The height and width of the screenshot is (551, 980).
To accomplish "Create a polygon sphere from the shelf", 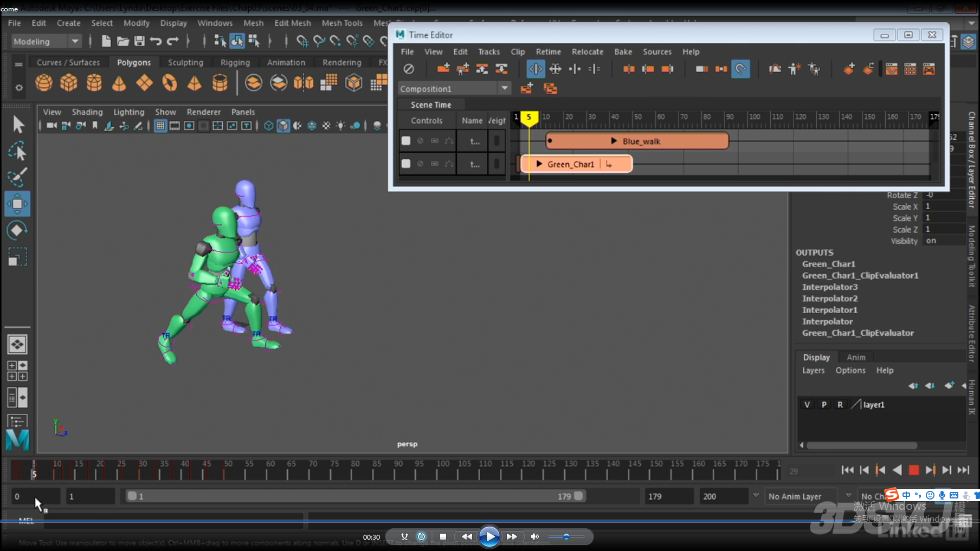I will click(44, 83).
